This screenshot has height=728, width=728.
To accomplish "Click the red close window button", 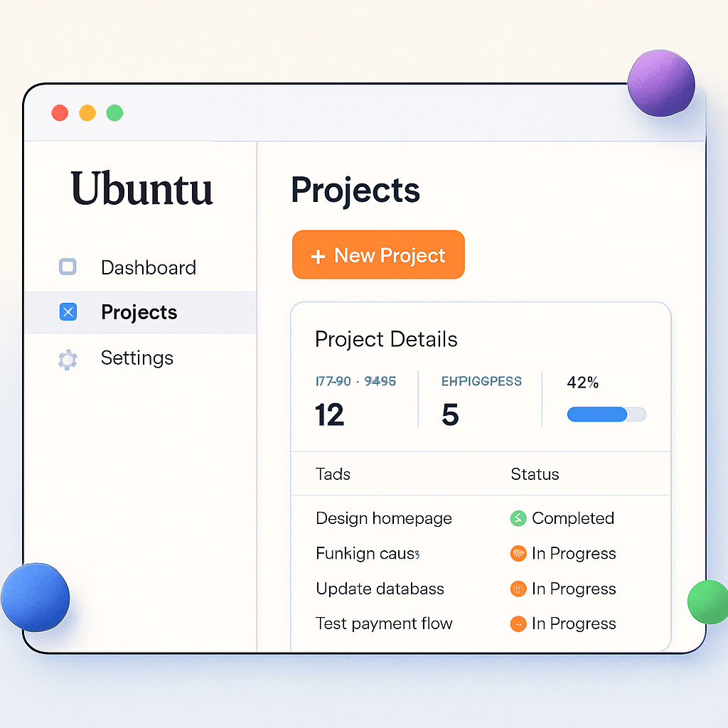I will click(x=60, y=113).
